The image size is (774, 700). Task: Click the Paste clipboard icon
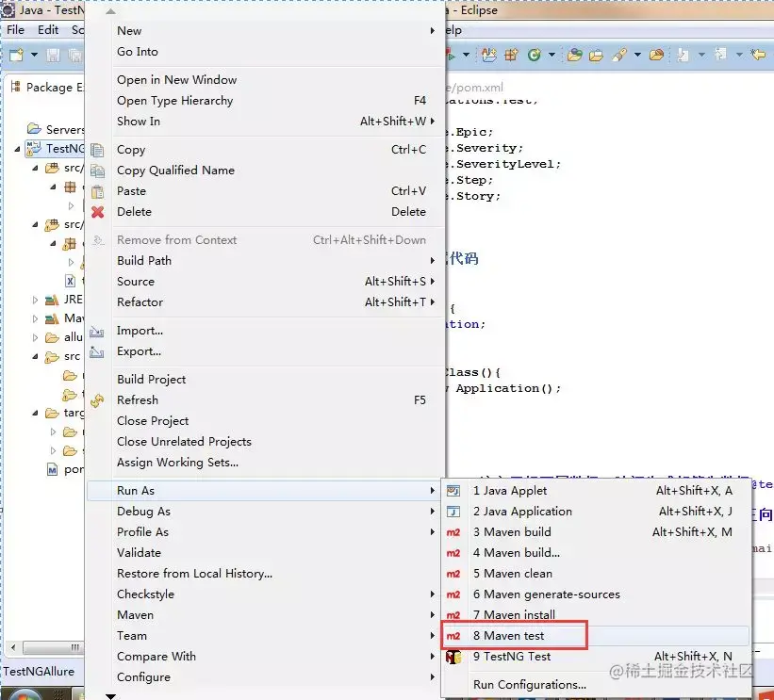pos(97,191)
